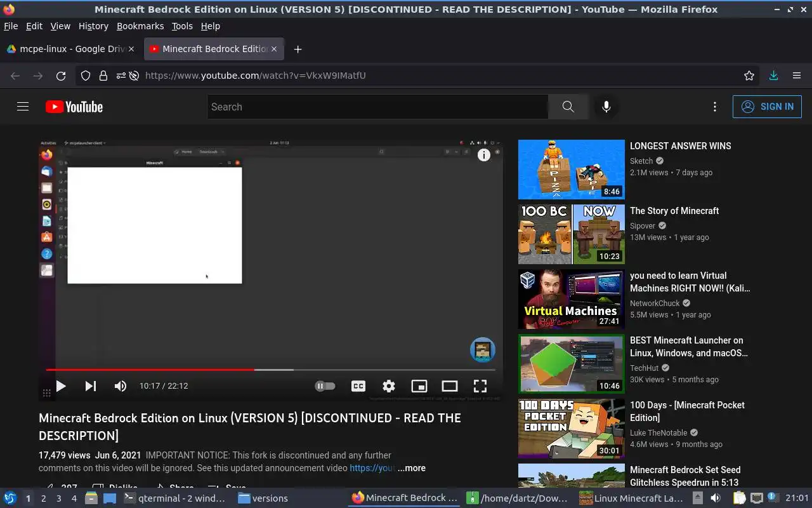Screen dimensions: 812x508
Task: Open the History menu
Action: 93,26
